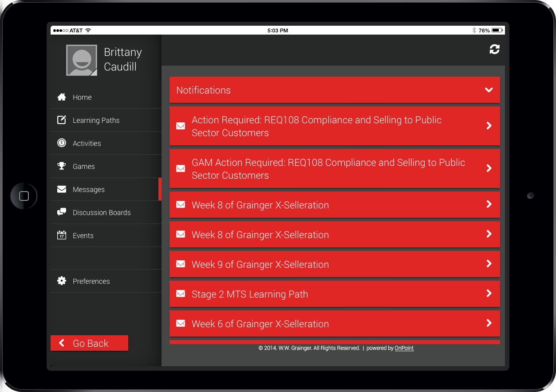556x392 pixels.
Task: Tap the Activities circle icon
Action: coord(62,143)
